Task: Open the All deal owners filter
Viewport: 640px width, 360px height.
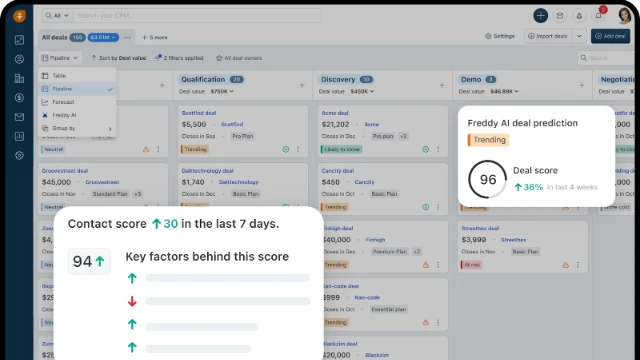Action: (239, 58)
